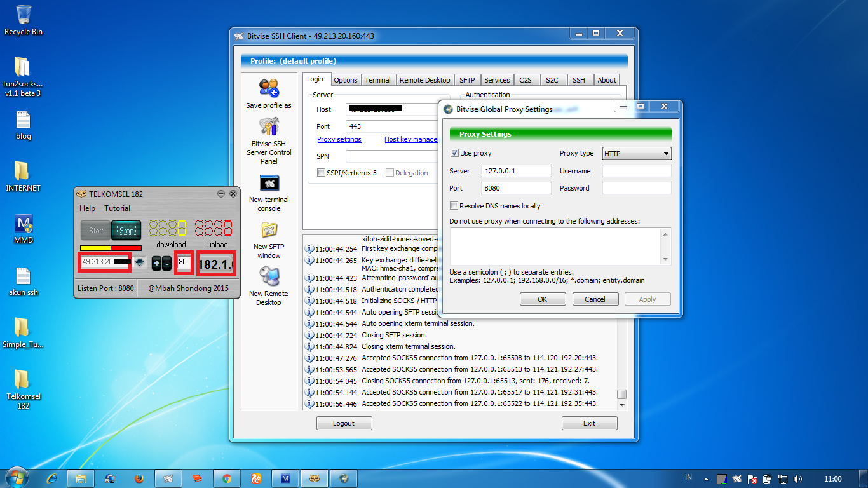Click the 182.1.0 button in Telkomsel

pos(216,264)
